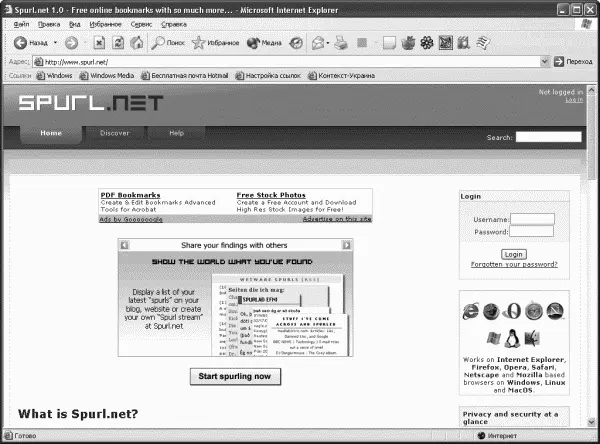Open the Файл menu
The width and height of the screenshot is (600, 444).
click(x=21, y=24)
